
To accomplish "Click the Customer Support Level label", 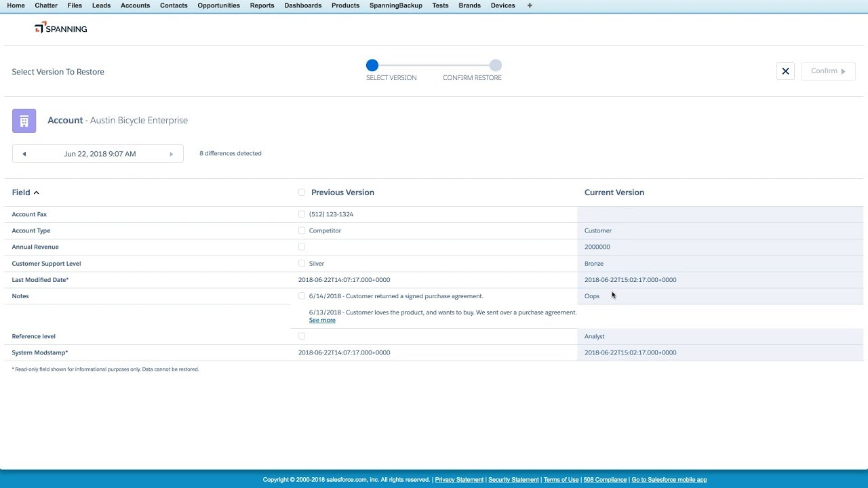I will 46,264.
